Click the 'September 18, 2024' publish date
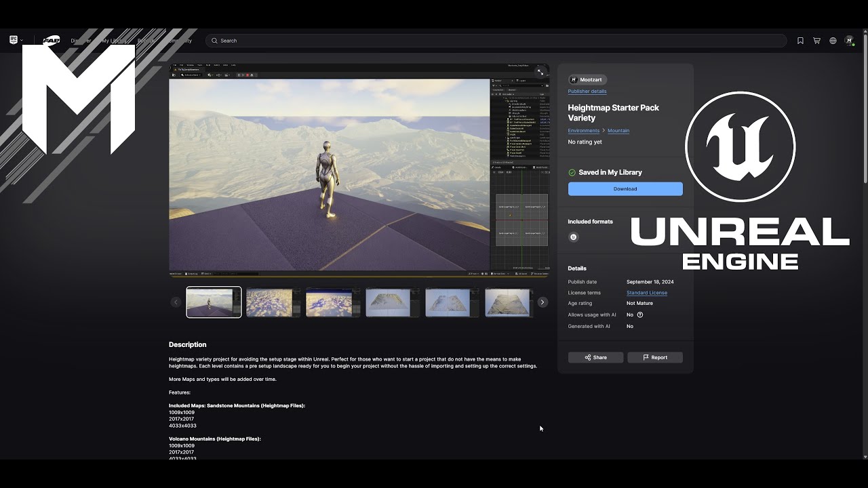 [x=650, y=282]
